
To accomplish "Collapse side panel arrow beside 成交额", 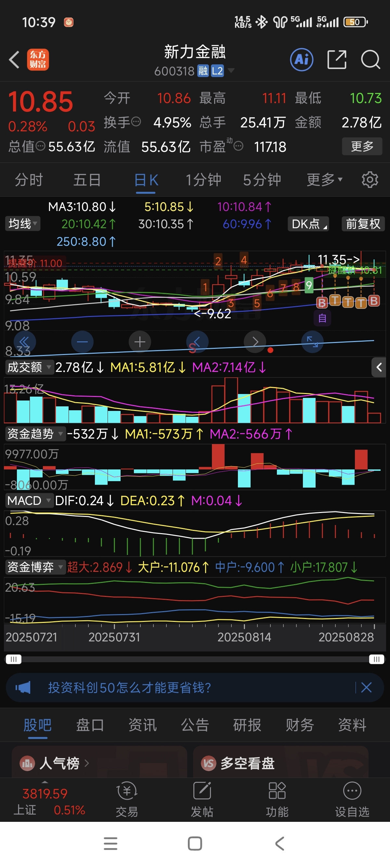I will click(379, 367).
